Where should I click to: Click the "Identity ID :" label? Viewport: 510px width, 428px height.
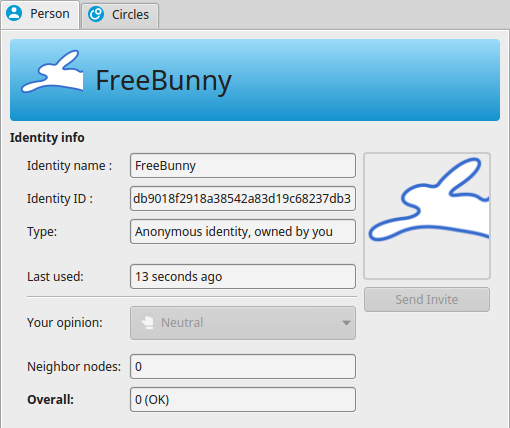click(x=60, y=198)
